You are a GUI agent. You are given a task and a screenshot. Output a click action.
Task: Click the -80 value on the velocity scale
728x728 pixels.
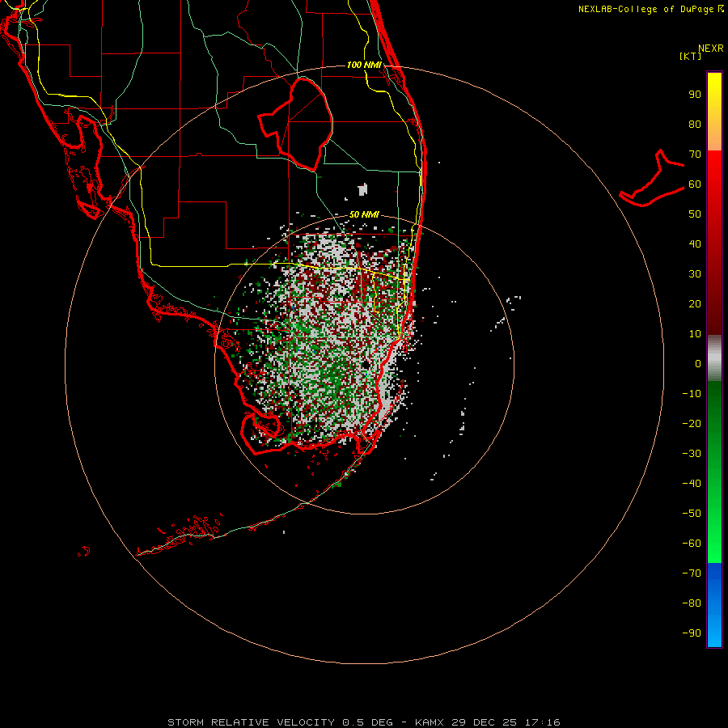(x=692, y=603)
